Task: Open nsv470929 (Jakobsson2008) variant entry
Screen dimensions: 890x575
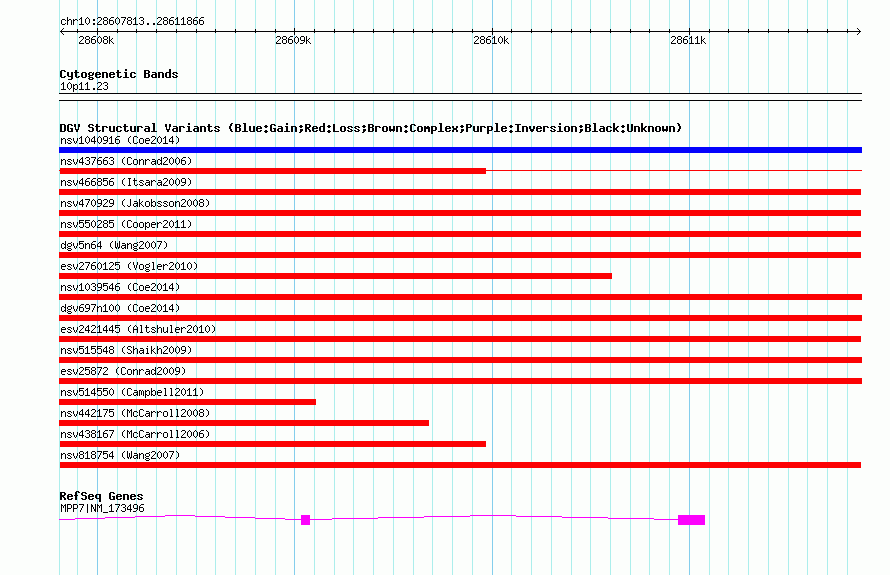Action: 135,203
